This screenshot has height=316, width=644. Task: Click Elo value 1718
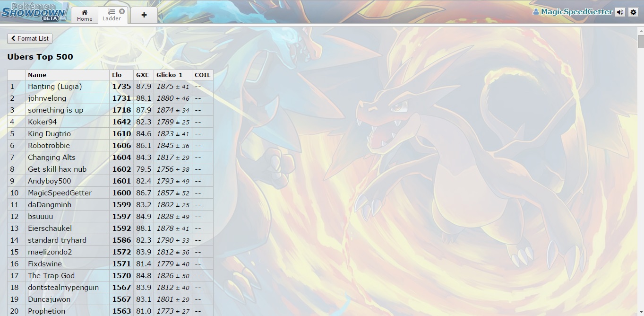click(x=121, y=110)
